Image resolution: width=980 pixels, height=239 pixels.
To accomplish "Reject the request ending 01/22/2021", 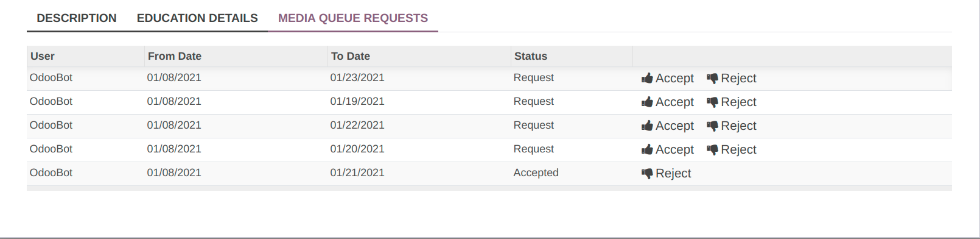I will (x=732, y=126).
